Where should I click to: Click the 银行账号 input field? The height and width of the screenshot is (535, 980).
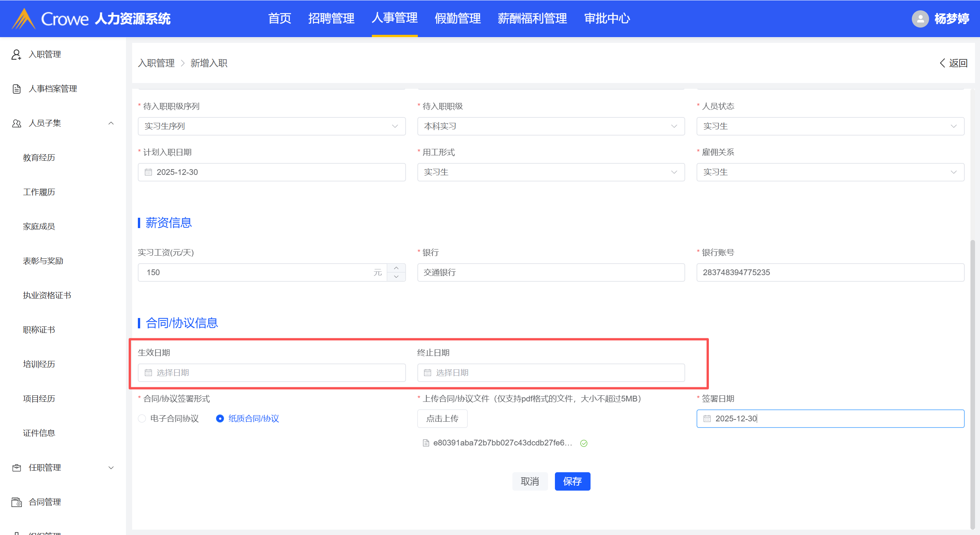coord(830,272)
